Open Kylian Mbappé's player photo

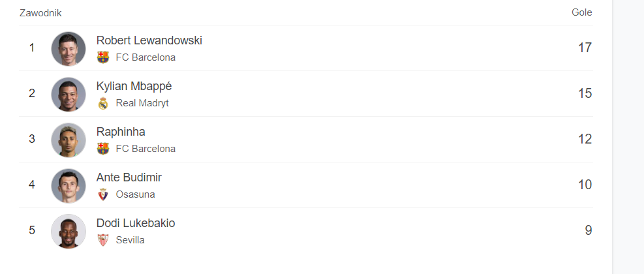(x=69, y=94)
